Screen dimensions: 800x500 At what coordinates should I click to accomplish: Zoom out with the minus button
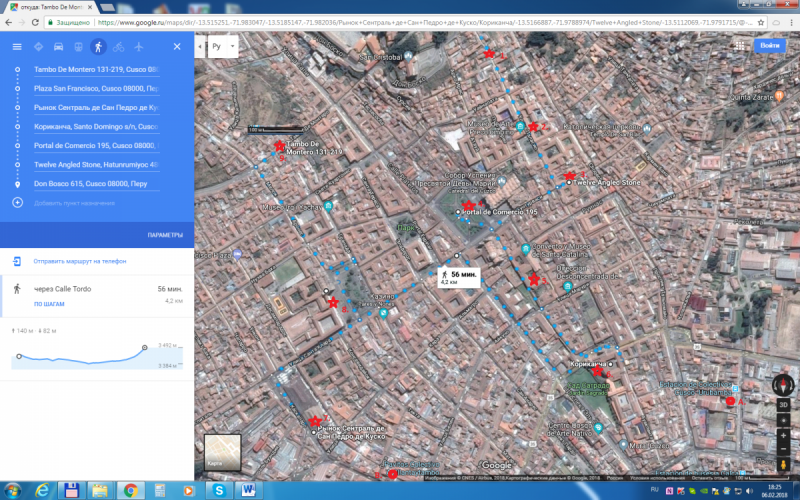(x=783, y=449)
